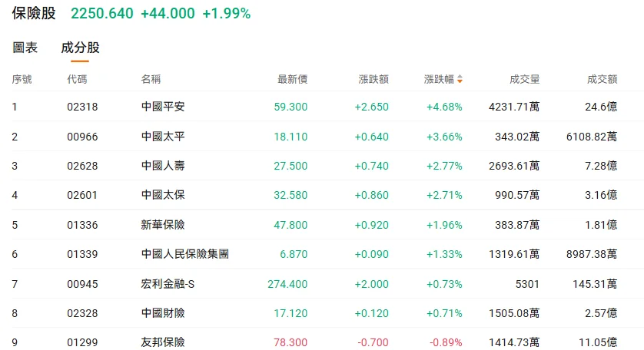The image size is (644, 350).
Task: Click the 名稱 column header
Action: click(151, 79)
